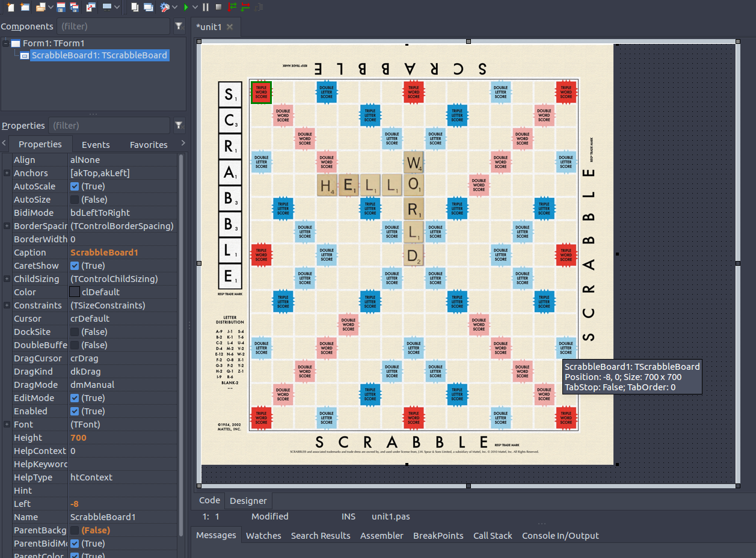This screenshot has height=558, width=756.
Task: Enable the AutoSize checkbox
Action: [75, 200]
